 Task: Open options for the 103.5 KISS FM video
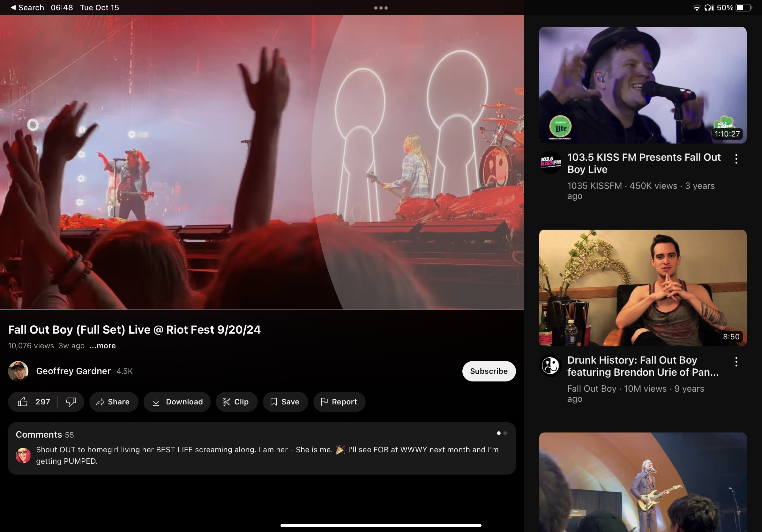point(736,159)
